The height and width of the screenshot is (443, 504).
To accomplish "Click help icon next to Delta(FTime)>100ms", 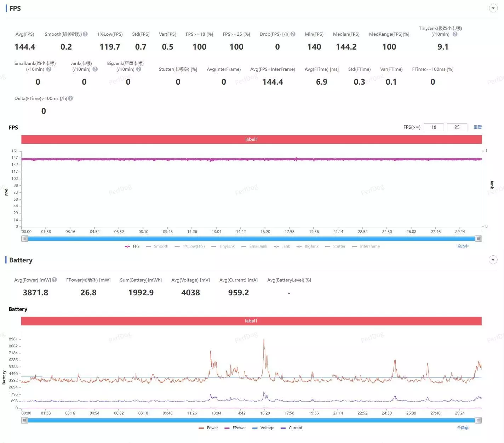I will [x=70, y=98].
